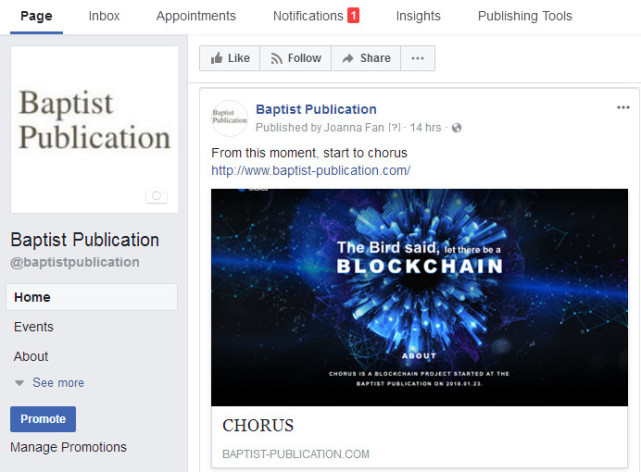Open Publishing Tools tab
The image size is (641, 472).
pyautogui.click(x=524, y=16)
